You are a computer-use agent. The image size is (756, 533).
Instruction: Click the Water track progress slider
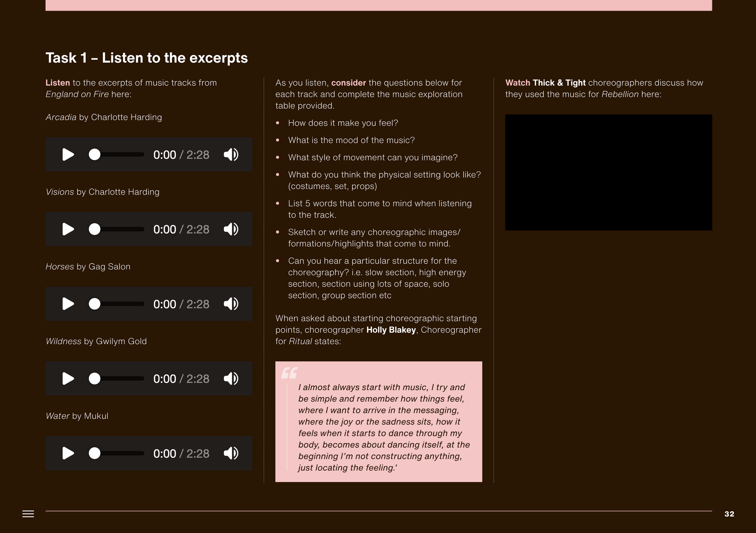pos(116,453)
